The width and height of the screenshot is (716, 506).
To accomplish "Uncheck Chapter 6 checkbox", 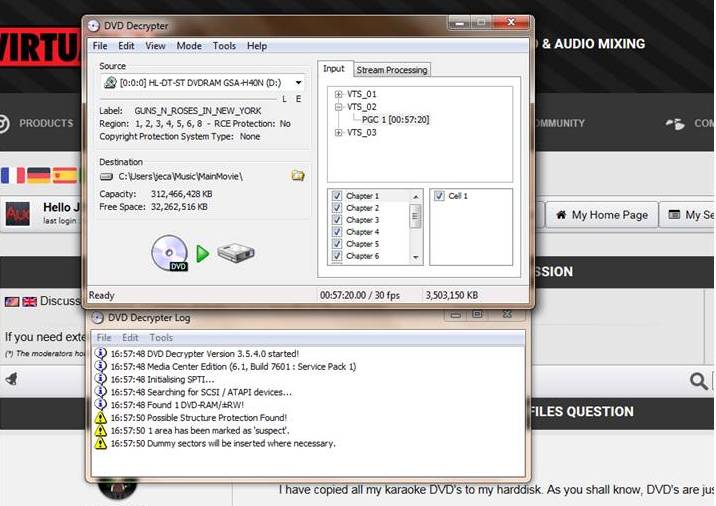I will coord(337,256).
